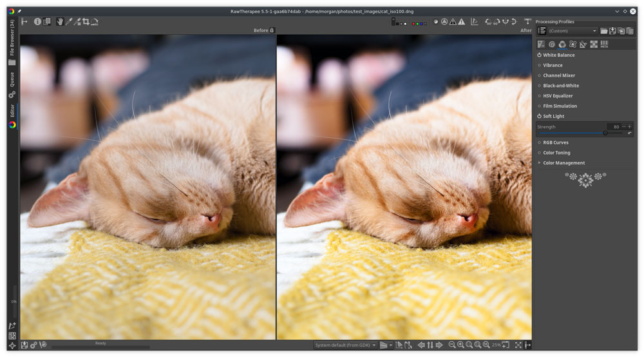Screen dimensions: 644x357
Task: Switch to the Exposure tools tab
Action: click(x=541, y=44)
